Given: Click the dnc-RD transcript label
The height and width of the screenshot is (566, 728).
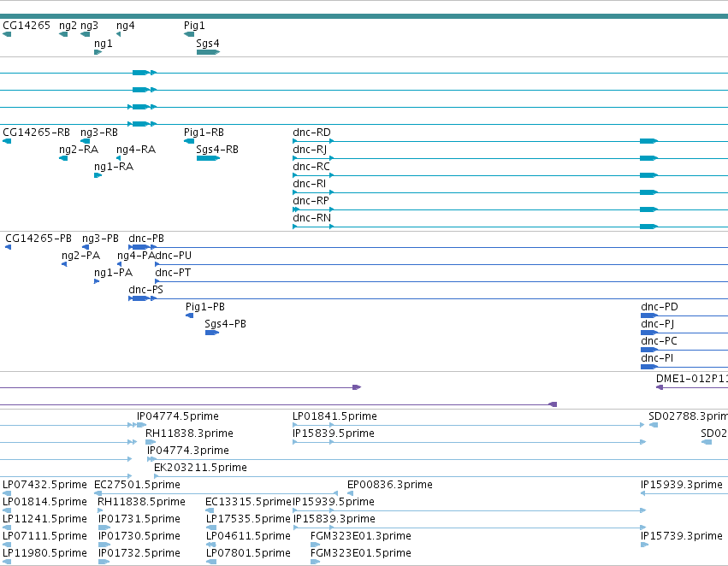Looking at the screenshot, I should click(x=311, y=133).
